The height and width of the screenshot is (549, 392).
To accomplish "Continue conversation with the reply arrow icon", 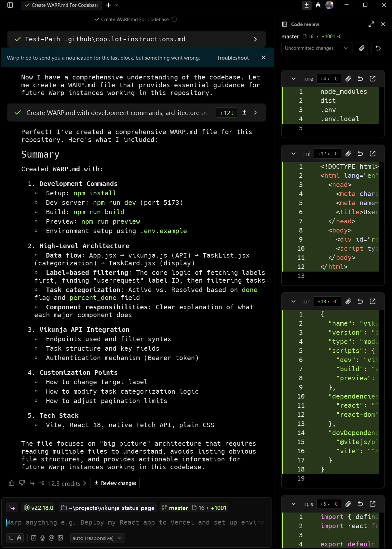I will [32, 483].
